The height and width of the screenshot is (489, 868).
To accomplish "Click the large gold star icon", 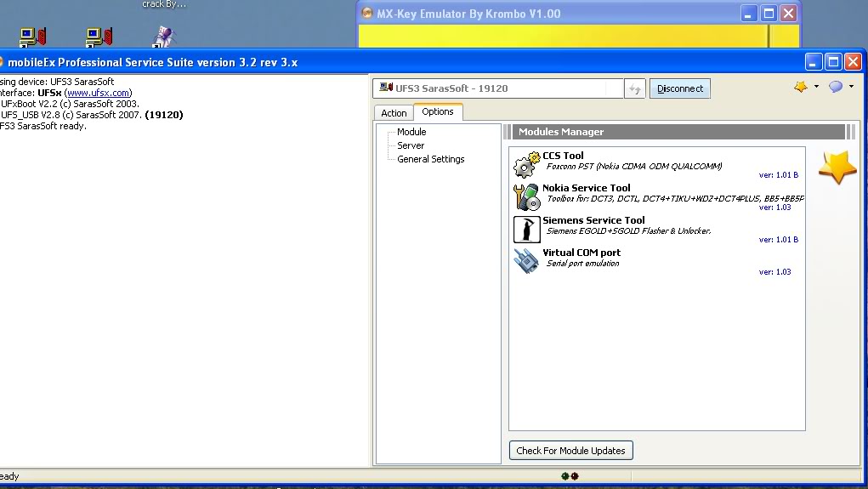I will (x=837, y=168).
